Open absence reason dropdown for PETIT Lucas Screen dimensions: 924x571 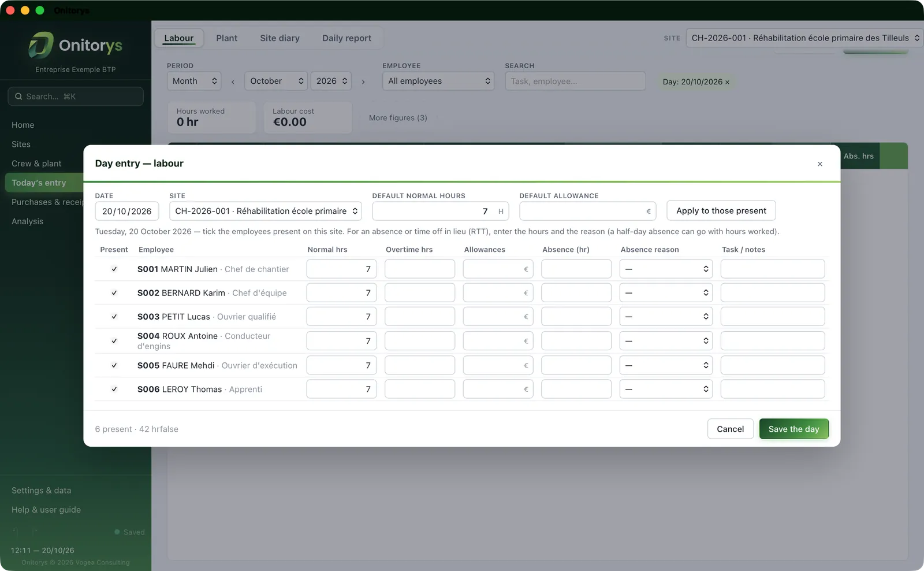(666, 316)
